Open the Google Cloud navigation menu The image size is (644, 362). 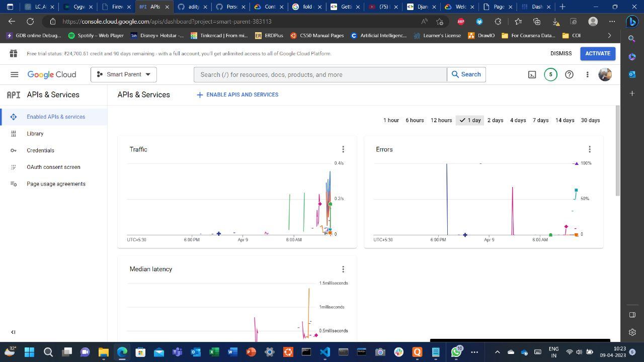coord(15,74)
